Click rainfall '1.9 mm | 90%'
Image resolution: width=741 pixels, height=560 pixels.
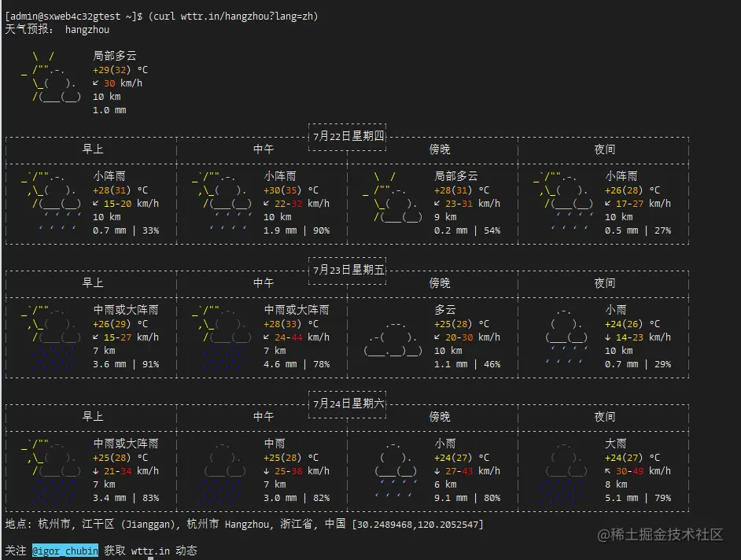[297, 230]
